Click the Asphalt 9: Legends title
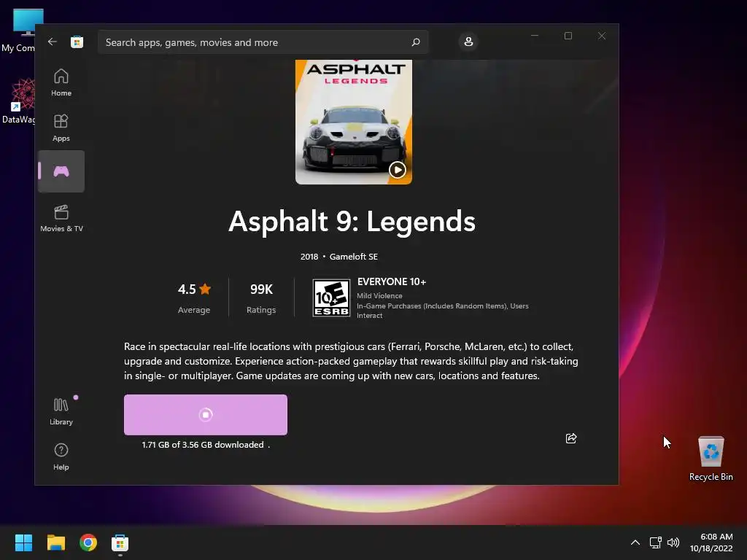Screen dimensions: 747x560 (352, 222)
